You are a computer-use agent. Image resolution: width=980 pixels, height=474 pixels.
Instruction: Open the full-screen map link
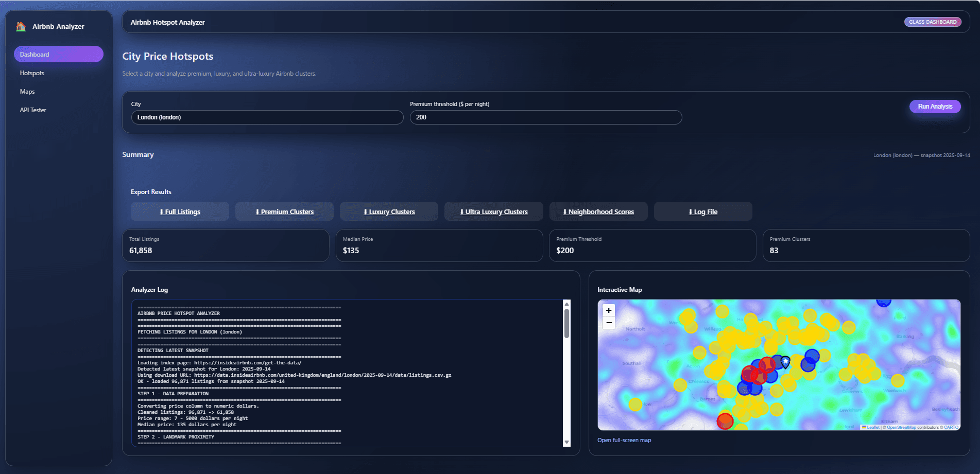click(624, 440)
